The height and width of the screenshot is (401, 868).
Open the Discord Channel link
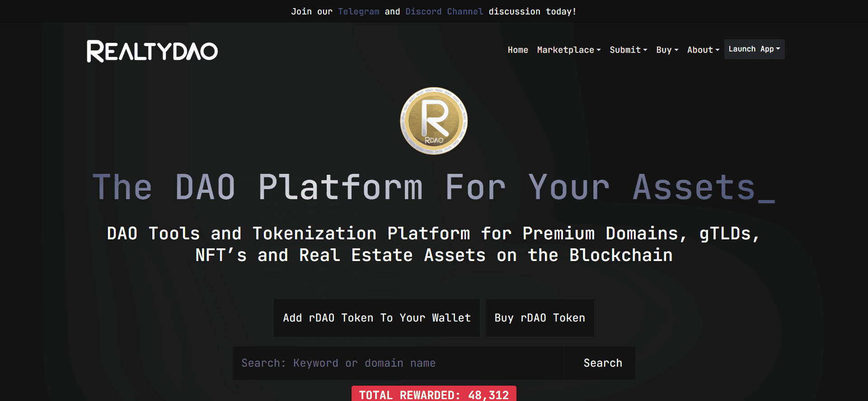tap(444, 11)
